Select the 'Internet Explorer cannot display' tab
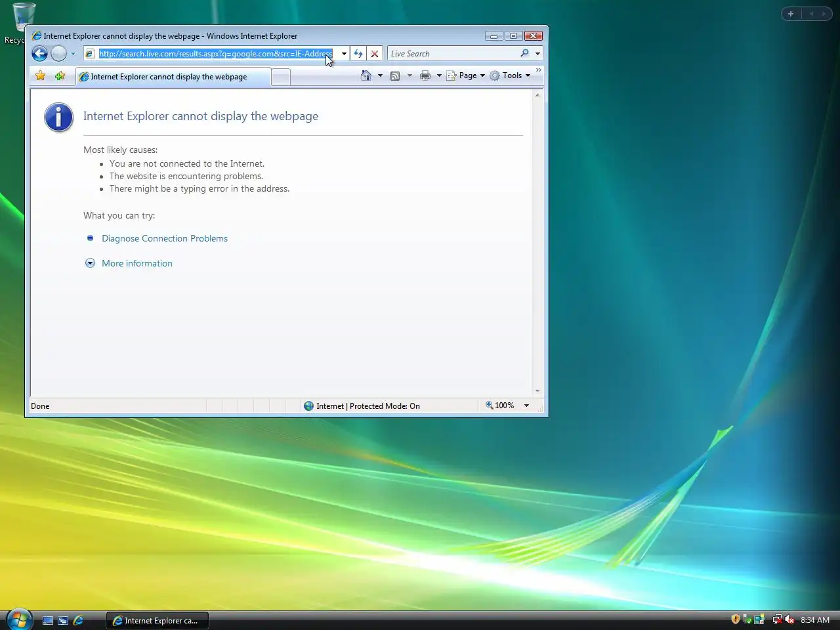The image size is (840, 630). click(173, 77)
